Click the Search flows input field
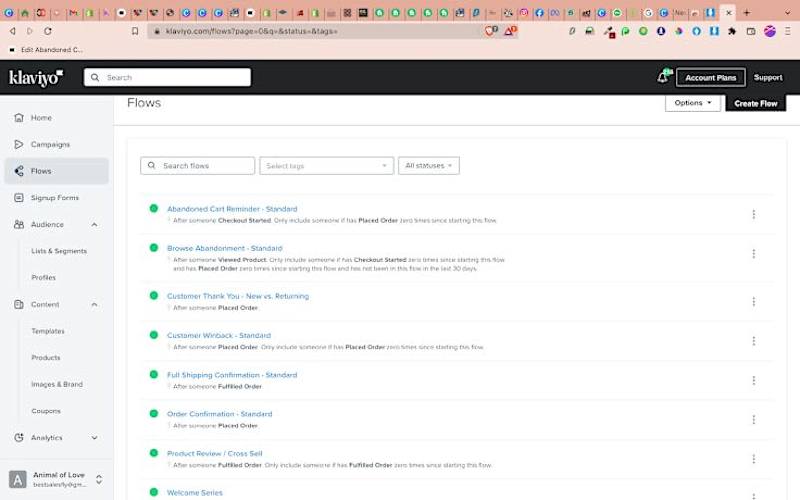This screenshot has width=800, height=500. point(197,166)
